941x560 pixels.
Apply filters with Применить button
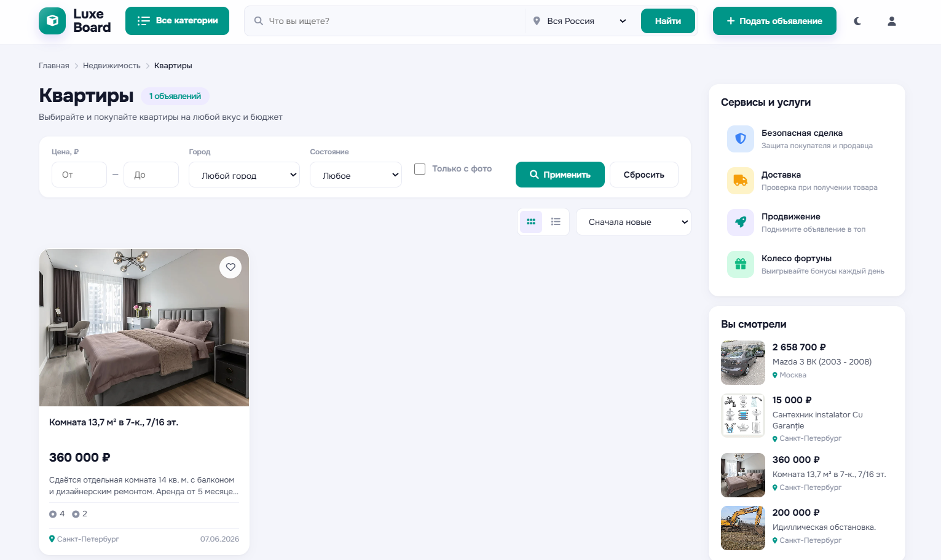tap(560, 175)
